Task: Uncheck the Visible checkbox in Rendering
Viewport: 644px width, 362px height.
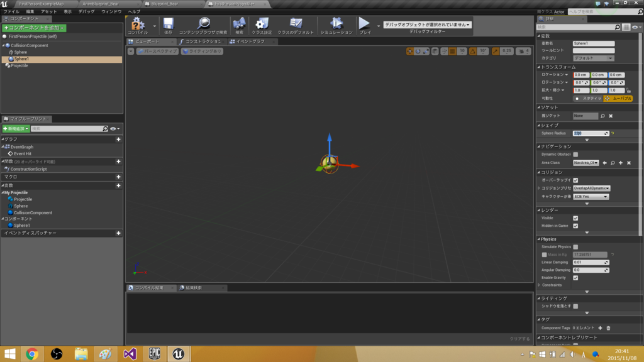Action: (x=575, y=218)
